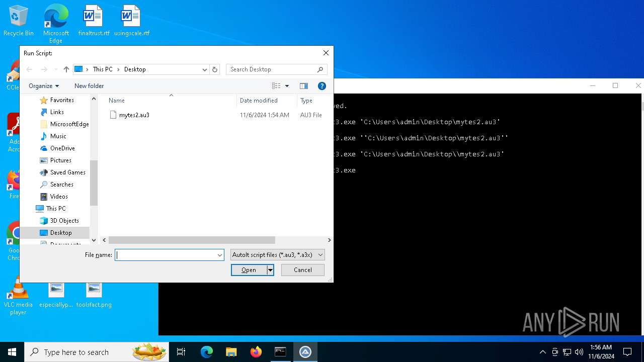Select Links in the navigation pane
This screenshot has width=644, height=362.
click(x=57, y=112)
